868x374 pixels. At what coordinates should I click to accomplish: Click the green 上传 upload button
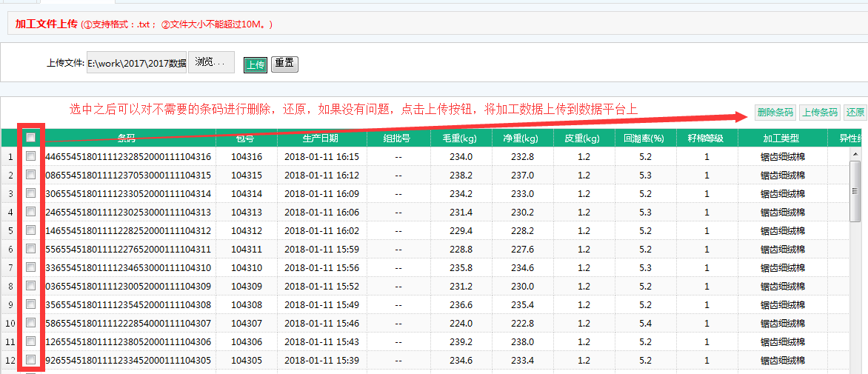click(x=256, y=64)
